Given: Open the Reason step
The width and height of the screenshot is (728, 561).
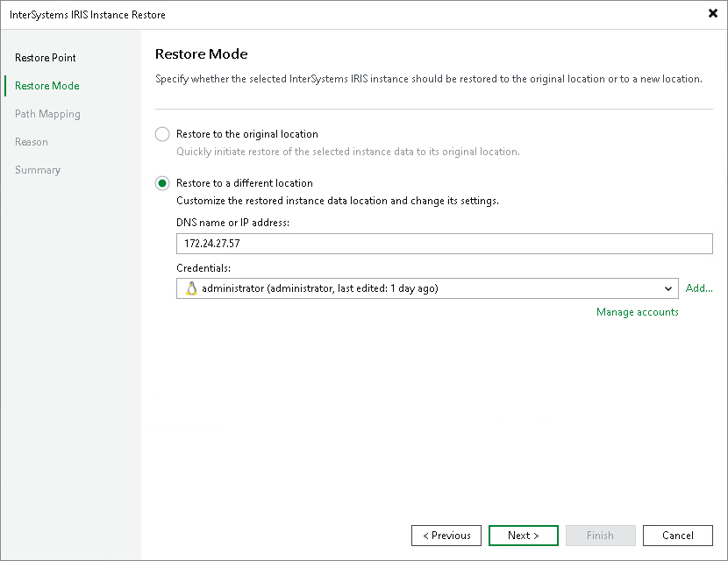Looking at the screenshot, I should pyautogui.click(x=31, y=142).
